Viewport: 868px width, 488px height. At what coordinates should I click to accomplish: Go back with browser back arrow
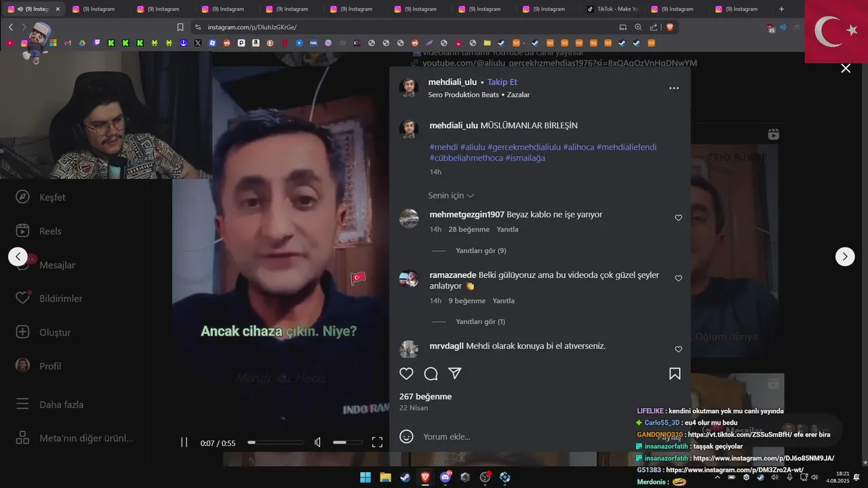[x=11, y=27]
